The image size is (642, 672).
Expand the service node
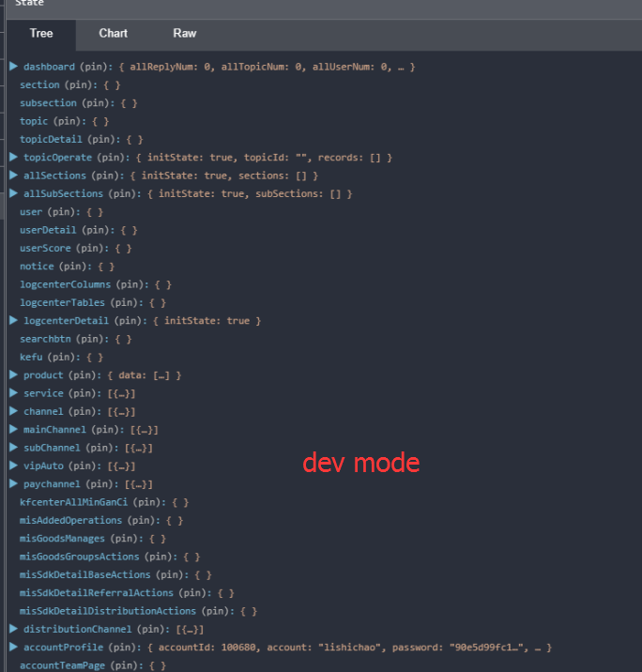pos(14,393)
